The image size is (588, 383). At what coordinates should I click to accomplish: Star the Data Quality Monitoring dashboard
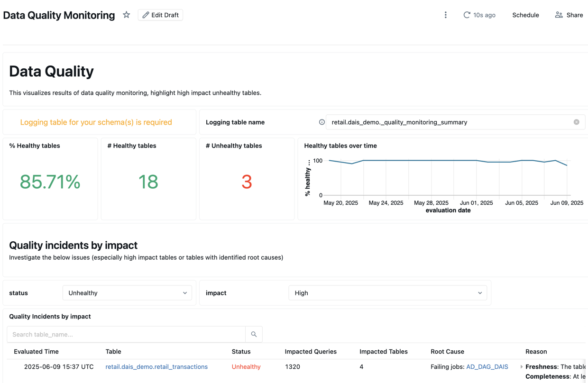[126, 15]
